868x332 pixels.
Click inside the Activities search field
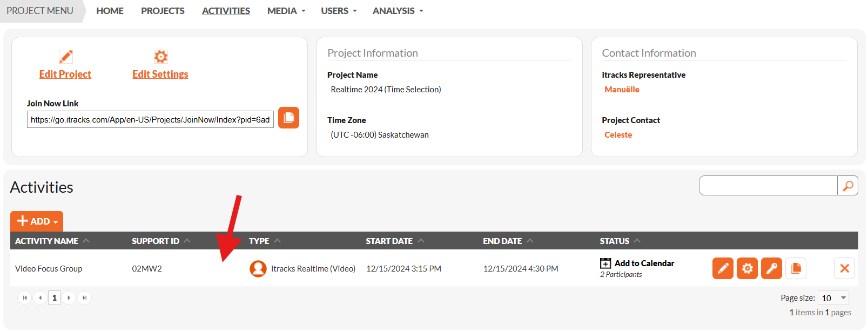click(x=768, y=186)
